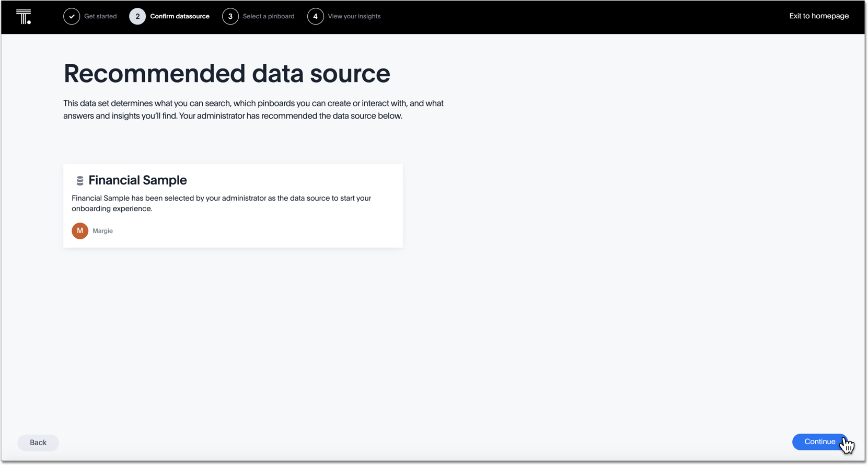
Task: Select the Confirm datasource step label
Action: click(x=180, y=17)
